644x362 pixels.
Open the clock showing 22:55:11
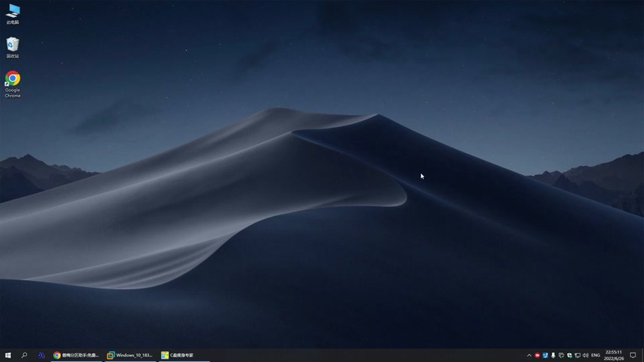point(614,355)
